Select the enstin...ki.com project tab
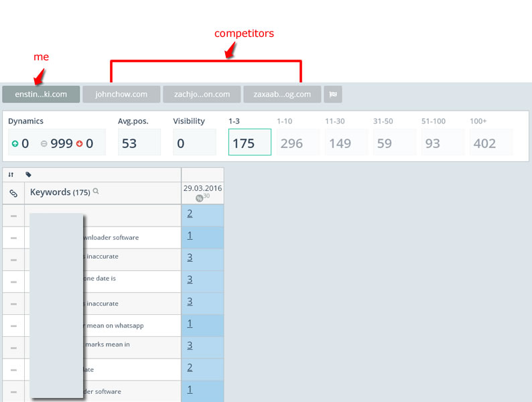This screenshot has height=402, width=532. [41, 94]
